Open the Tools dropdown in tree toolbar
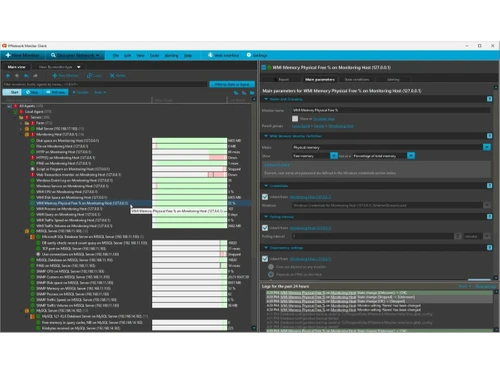 [x=100, y=92]
